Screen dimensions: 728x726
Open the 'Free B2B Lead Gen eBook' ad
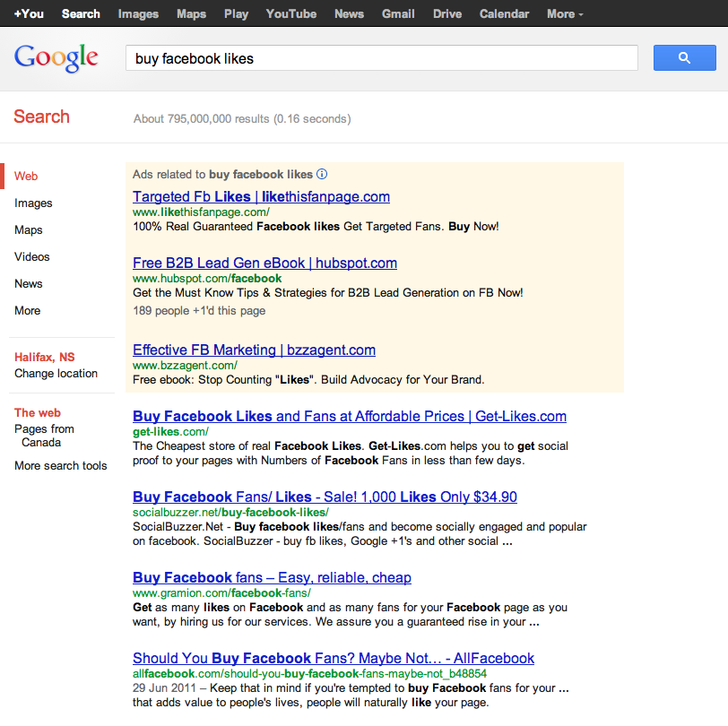265,263
